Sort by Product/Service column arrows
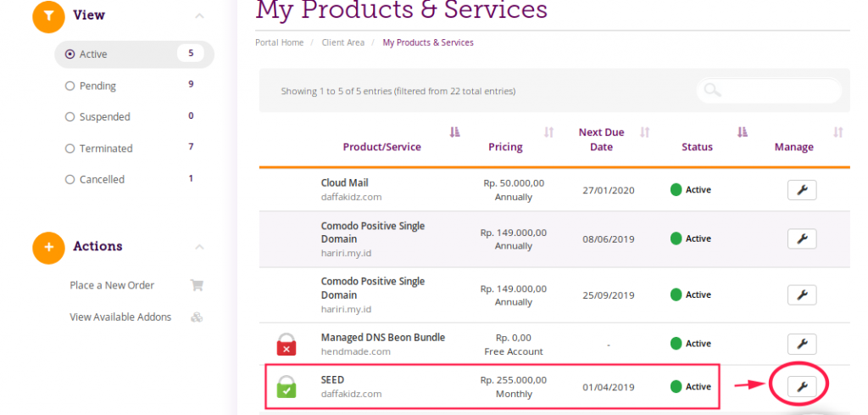The image size is (868, 415). pyautogui.click(x=454, y=132)
